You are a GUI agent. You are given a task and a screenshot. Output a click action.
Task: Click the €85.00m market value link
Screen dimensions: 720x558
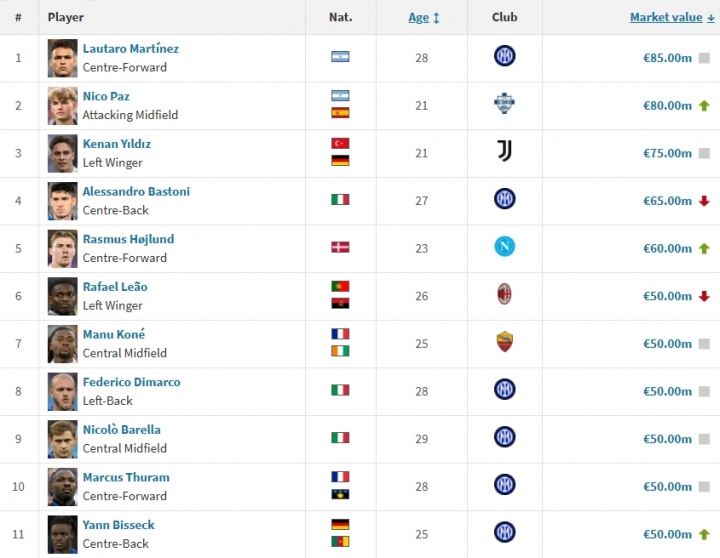[x=667, y=58]
